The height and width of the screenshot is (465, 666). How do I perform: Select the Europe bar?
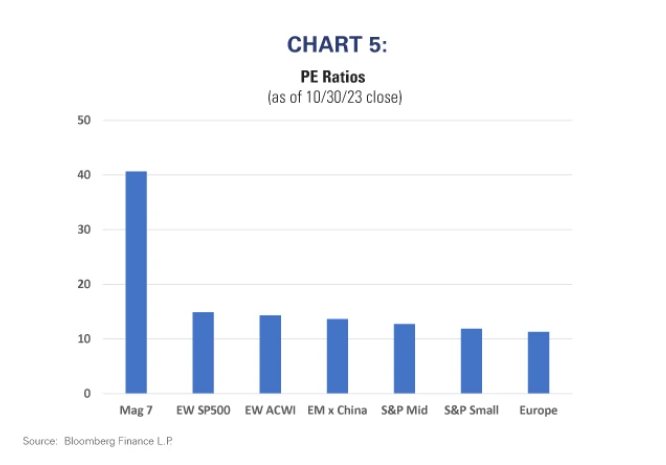tap(538, 362)
